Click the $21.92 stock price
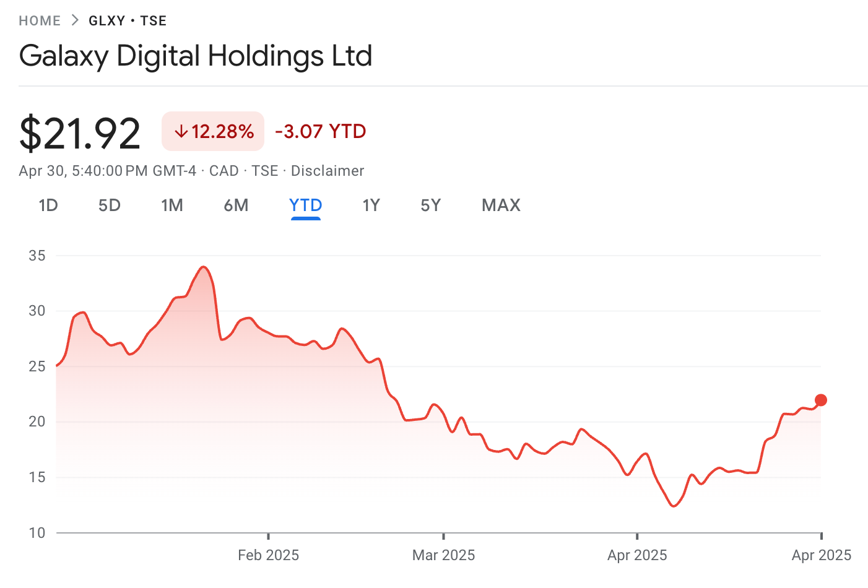 click(x=80, y=131)
